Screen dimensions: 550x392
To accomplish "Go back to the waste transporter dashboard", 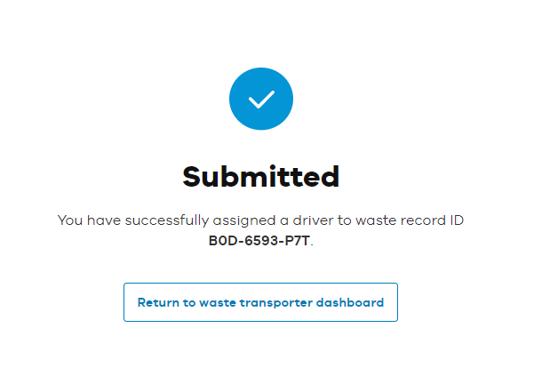I will [x=260, y=302].
